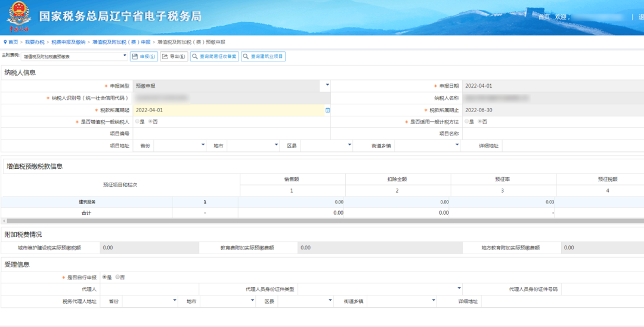The image size is (644, 327).
Task: Click the 预征税额 column header
Action: click(608, 179)
